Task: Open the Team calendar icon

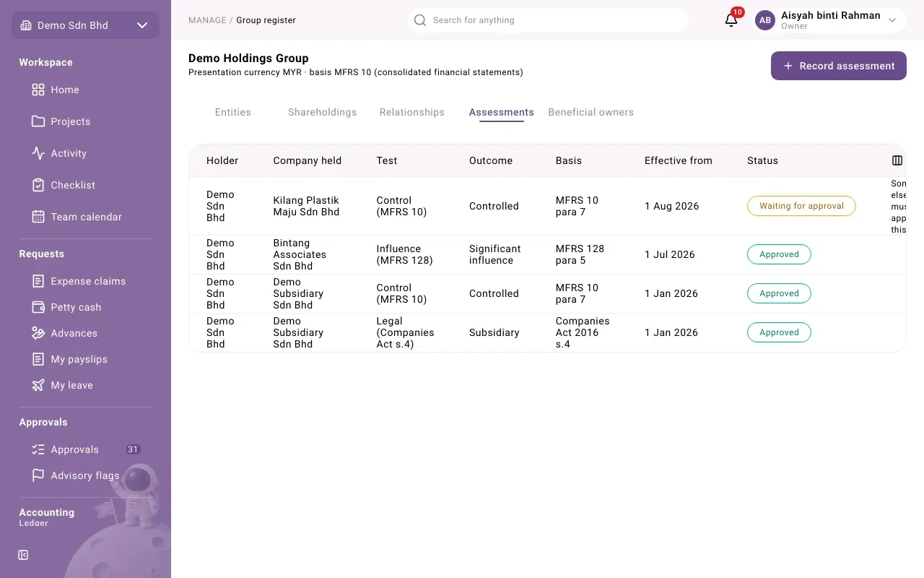Action: [x=38, y=217]
